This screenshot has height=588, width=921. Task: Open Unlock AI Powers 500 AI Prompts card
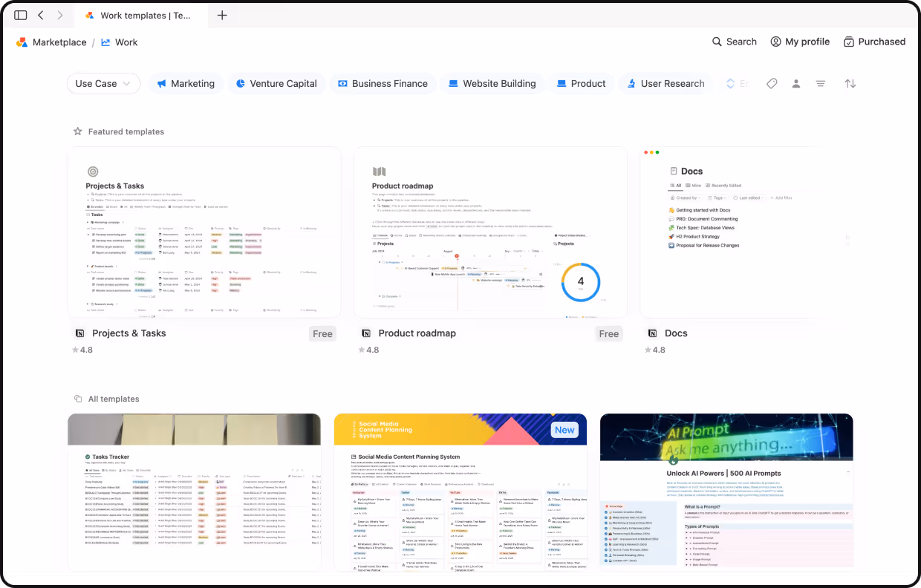point(726,492)
